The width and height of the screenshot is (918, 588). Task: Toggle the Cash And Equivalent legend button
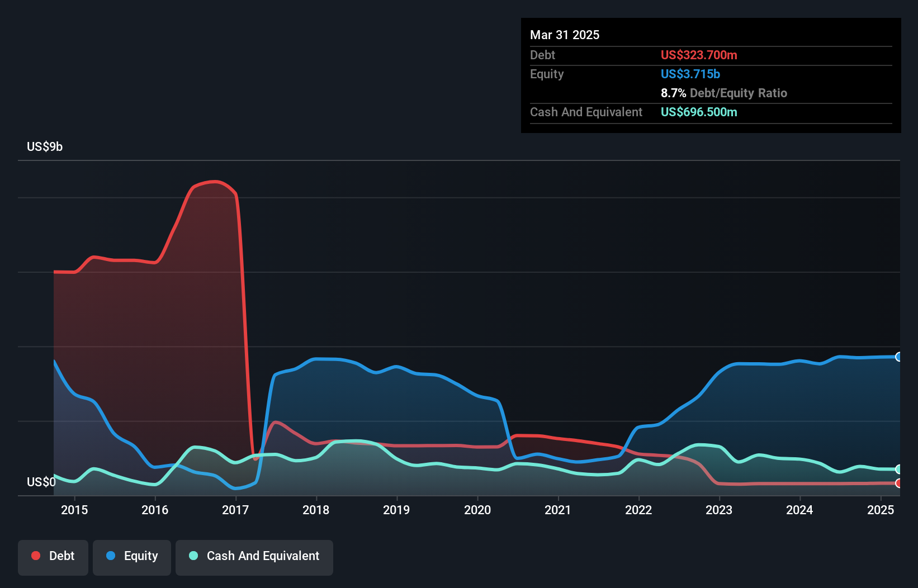254,557
